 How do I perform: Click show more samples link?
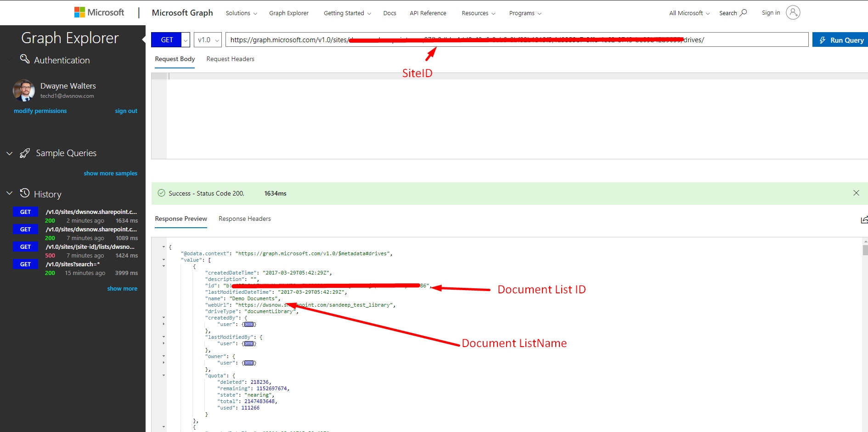(110, 173)
